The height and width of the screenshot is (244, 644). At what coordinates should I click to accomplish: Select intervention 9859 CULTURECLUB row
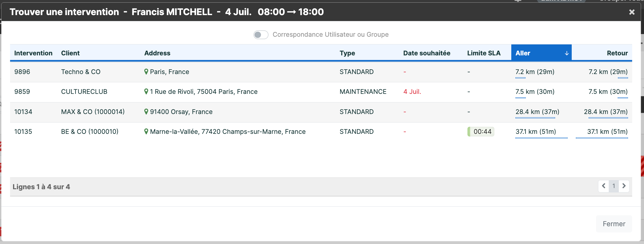click(321, 92)
